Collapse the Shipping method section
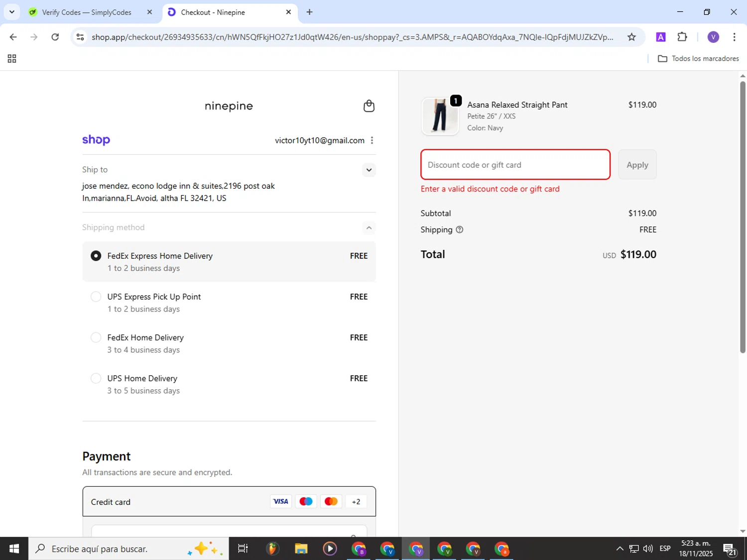Screen dimensions: 747x560 (x=369, y=228)
